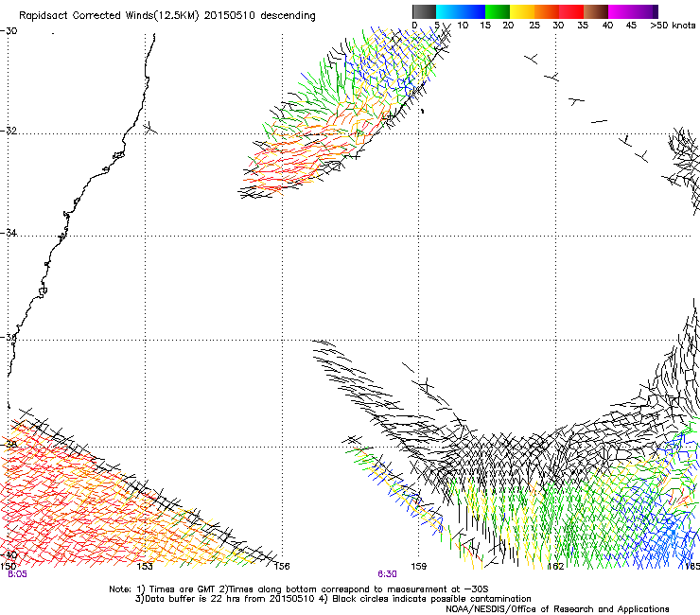Click the 153 longitude axis label
The width and height of the screenshot is (700, 615).
coord(145,567)
